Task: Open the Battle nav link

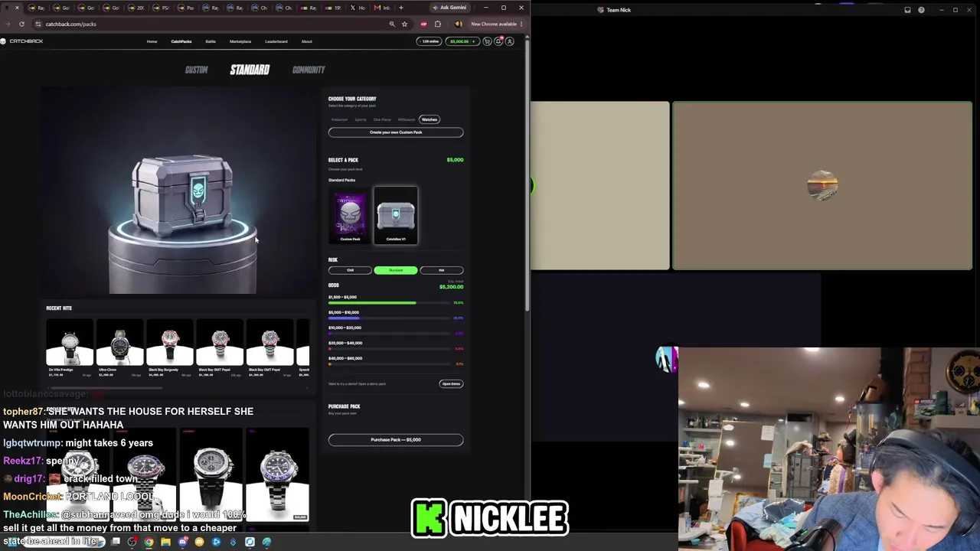Action: (211, 41)
